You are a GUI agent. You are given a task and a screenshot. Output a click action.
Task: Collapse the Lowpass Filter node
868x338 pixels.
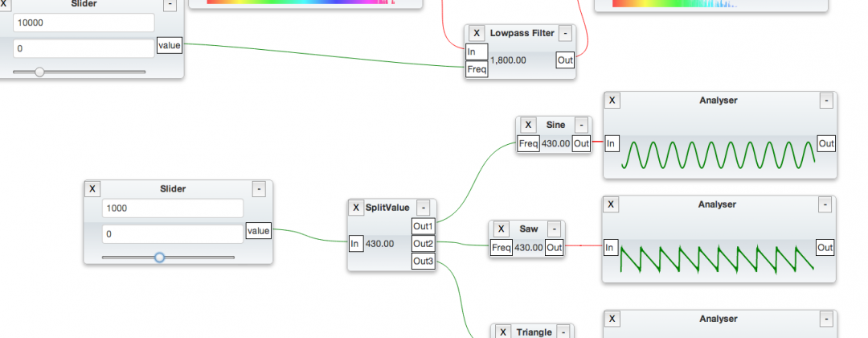tap(565, 33)
